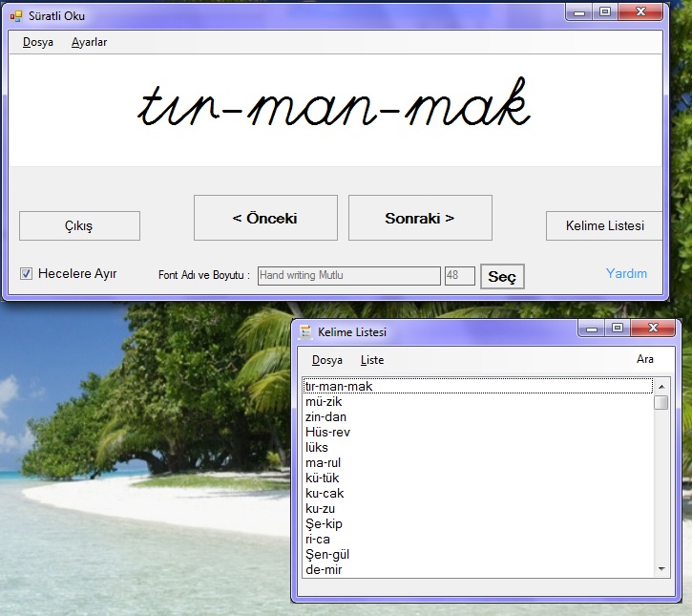Click the font size field showing 48

(x=459, y=275)
